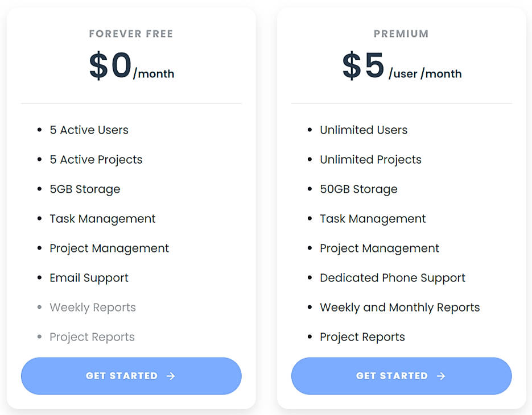This screenshot has height=415, width=532.
Task: Click the bullet next to 5 Active Users
Action: tap(39, 130)
